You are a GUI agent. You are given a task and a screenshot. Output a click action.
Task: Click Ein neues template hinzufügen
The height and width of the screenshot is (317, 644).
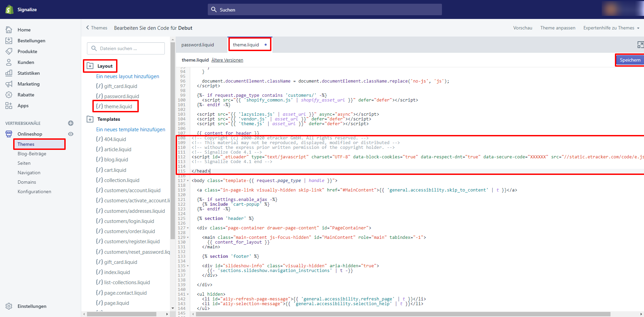coord(131,129)
